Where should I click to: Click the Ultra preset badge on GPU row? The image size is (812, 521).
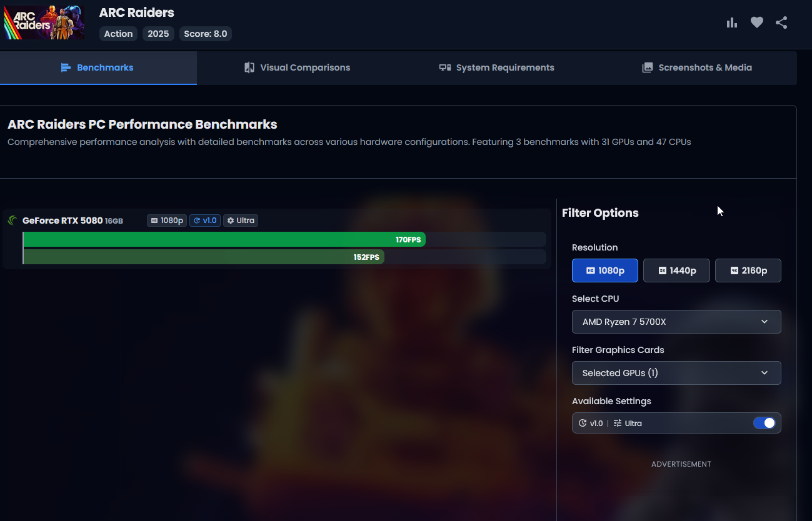(241, 221)
